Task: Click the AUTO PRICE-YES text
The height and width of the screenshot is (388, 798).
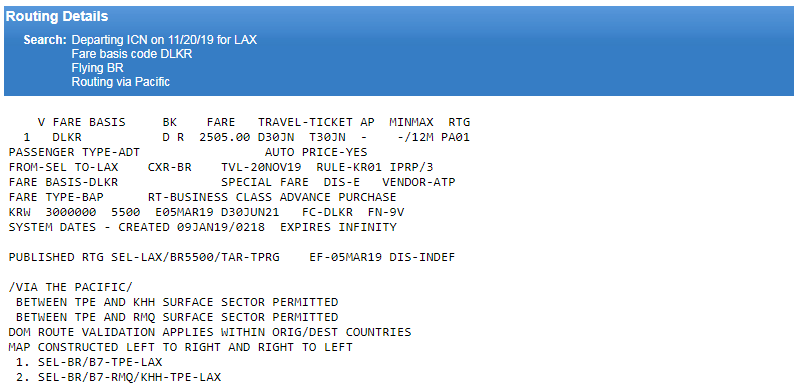Action: click(316, 152)
